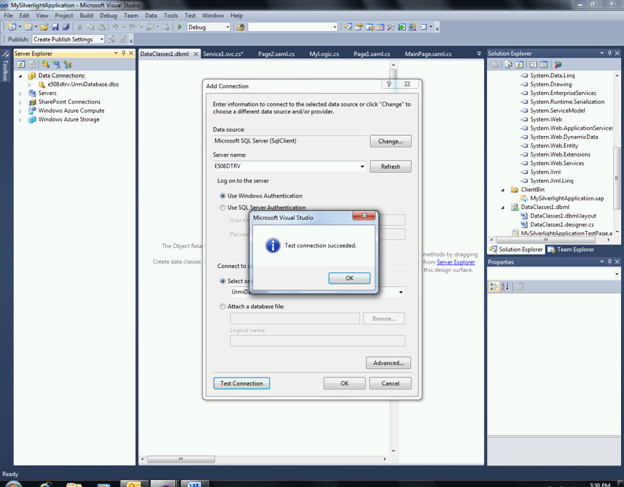The image size is (624, 487).
Task: Open the Server name dropdown arrow
Action: coord(362,166)
